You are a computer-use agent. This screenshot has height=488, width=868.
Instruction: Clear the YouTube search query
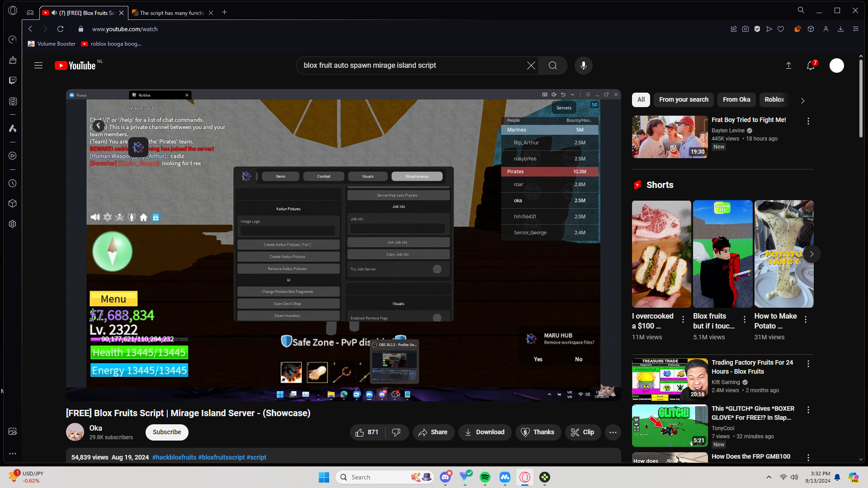coord(531,66)
